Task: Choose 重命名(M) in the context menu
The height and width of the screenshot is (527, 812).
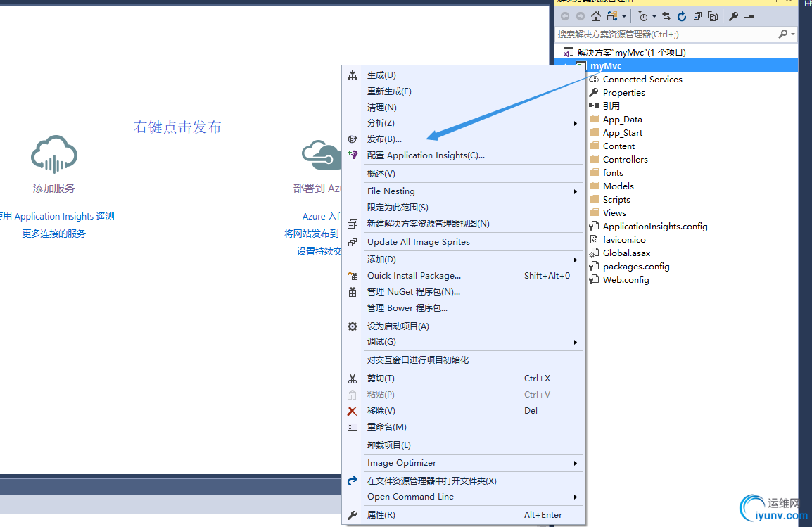Action: pos(464,427)
